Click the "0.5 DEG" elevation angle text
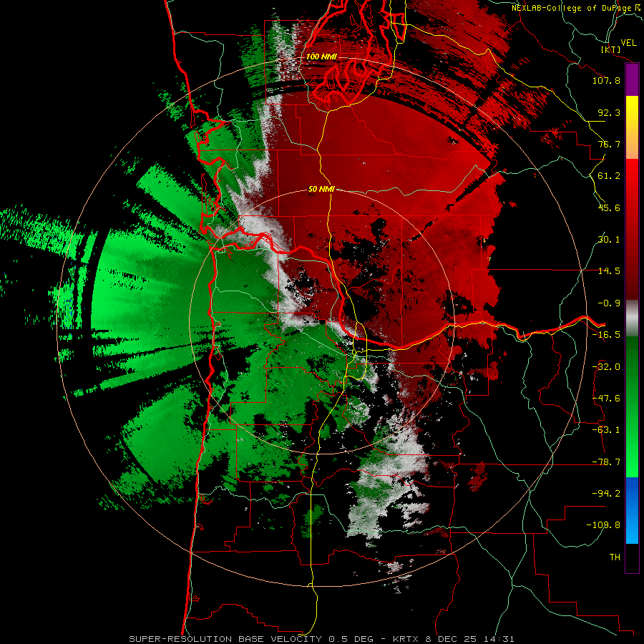 [351, 639]
